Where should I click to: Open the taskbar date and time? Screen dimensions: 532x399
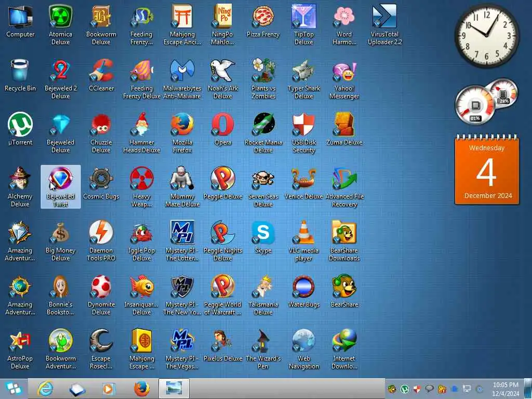(506, 389)
